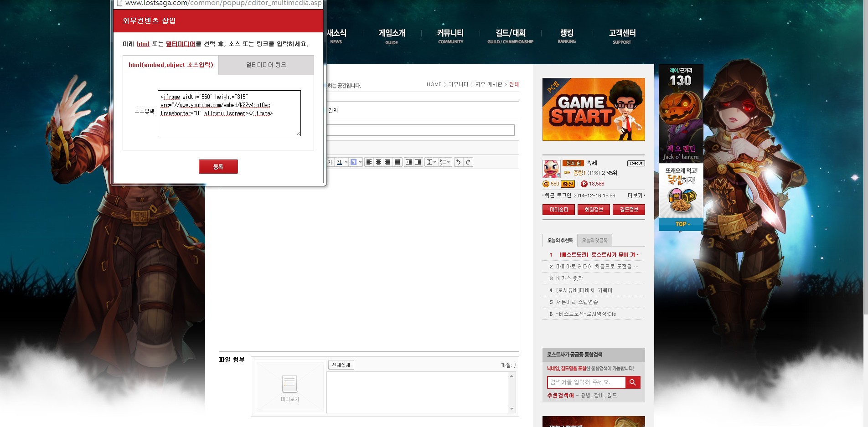
Task: Open post 3 베가스 첫작
Action: coord(569,278)
